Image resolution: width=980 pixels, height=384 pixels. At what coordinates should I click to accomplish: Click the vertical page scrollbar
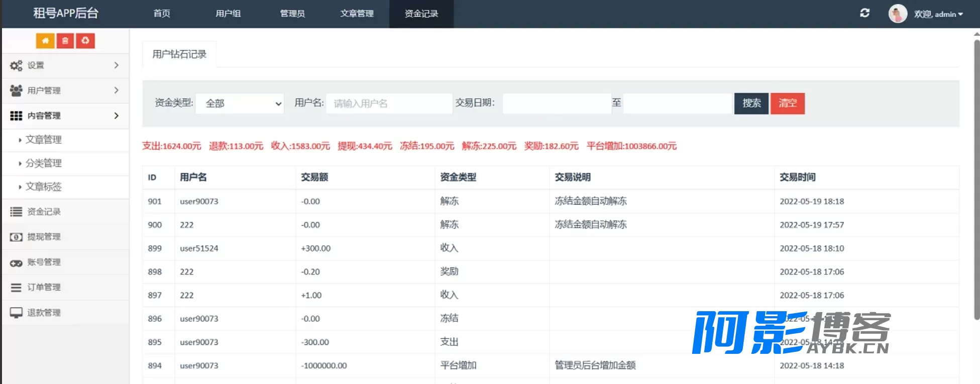(976, 179)
